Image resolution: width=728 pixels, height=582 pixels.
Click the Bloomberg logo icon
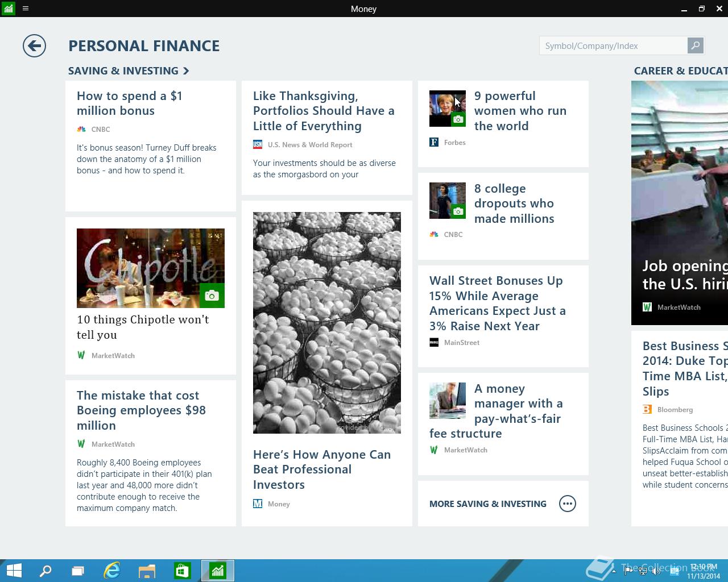647,409
